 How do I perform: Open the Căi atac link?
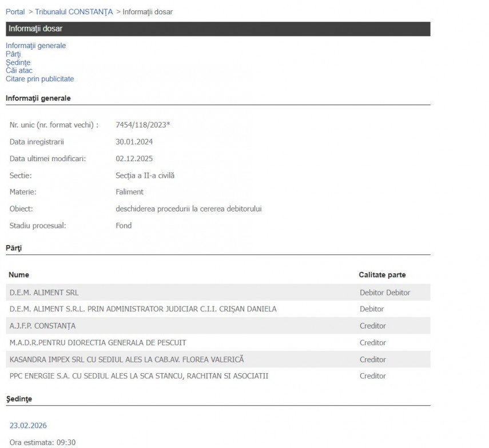(x=19, y=71)
